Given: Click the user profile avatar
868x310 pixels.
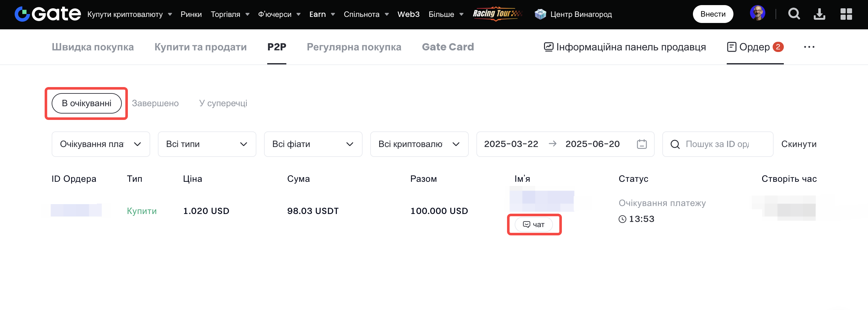Looking at the screenshot, I should (757, 13).
